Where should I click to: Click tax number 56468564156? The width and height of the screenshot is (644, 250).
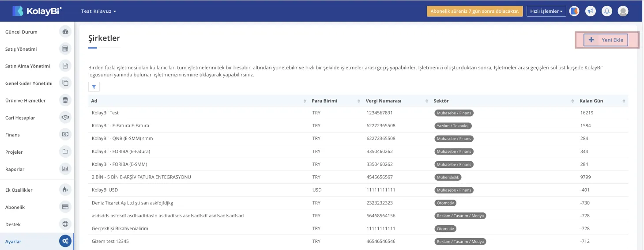pyautogui.click(x=380, y=216)
